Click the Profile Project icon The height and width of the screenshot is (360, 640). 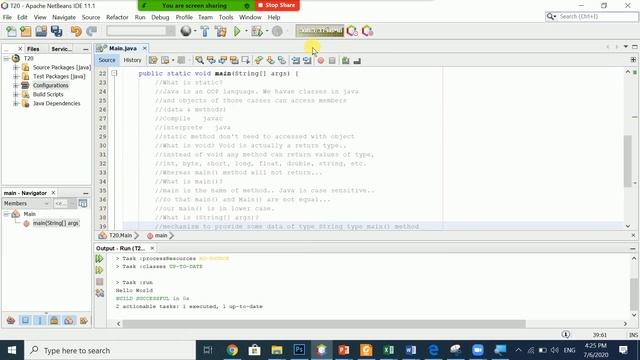coord(277,31)
